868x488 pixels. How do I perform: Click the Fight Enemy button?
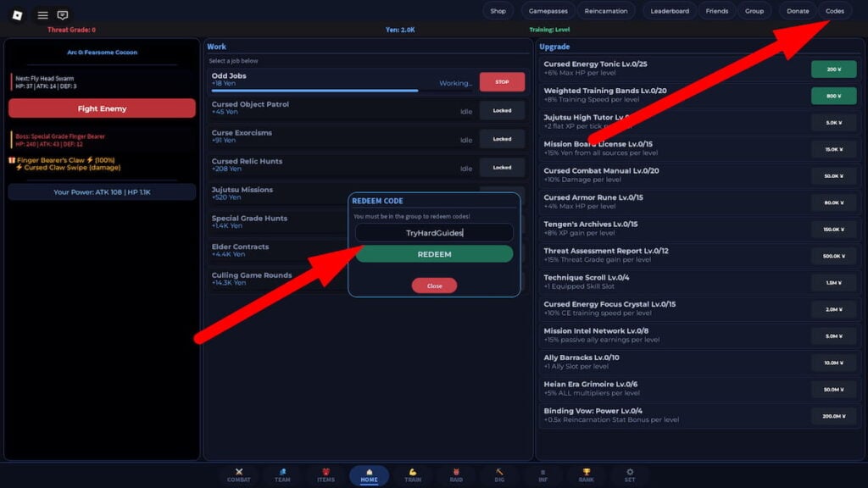tap(102, 109)
